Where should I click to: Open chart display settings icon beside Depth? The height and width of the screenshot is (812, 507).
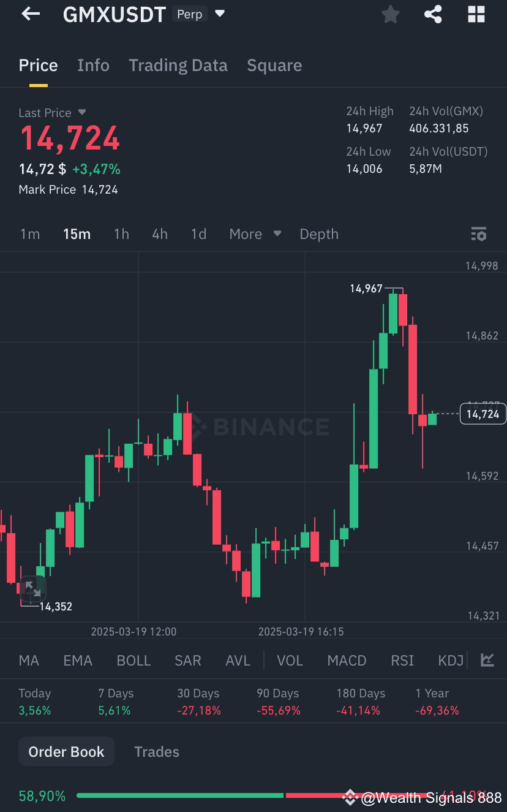(479, 233)
